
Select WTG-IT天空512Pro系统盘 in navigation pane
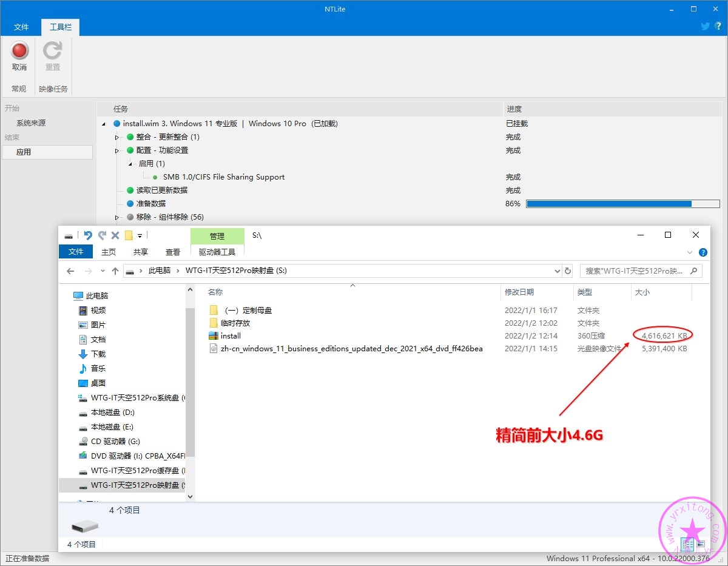click(x=131, y=398)
